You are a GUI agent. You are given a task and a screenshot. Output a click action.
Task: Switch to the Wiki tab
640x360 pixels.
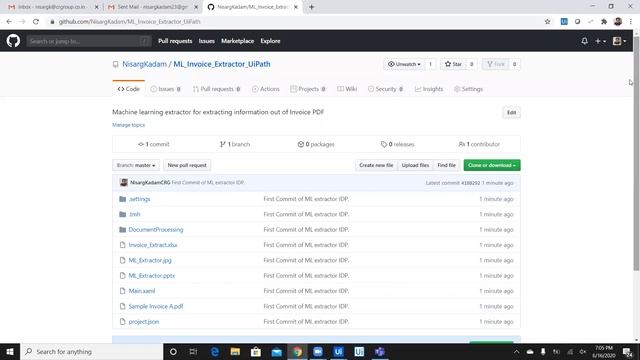coord(347,89)
